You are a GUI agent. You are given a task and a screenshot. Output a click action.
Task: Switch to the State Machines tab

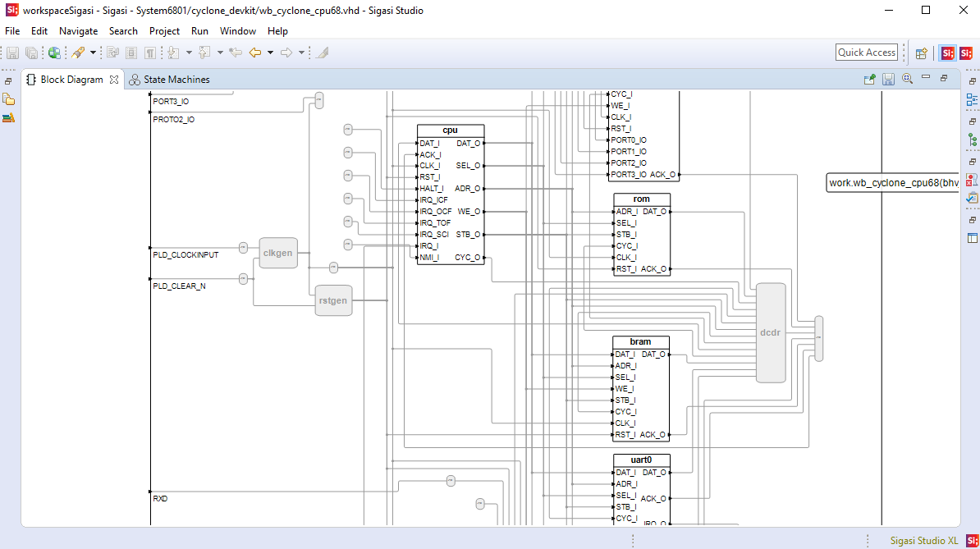169,80
